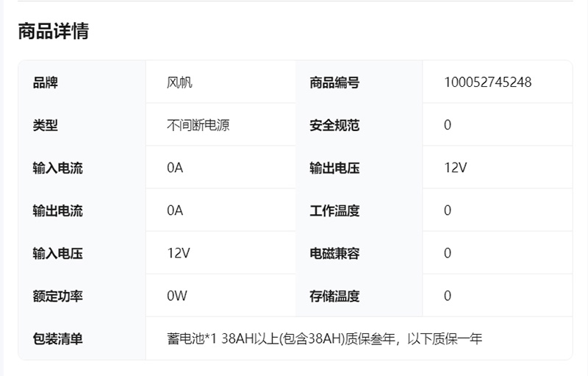This screenshot has height=376, width=588.
Task: Select the 安全规范 label cell
Action: pos(334,125)
